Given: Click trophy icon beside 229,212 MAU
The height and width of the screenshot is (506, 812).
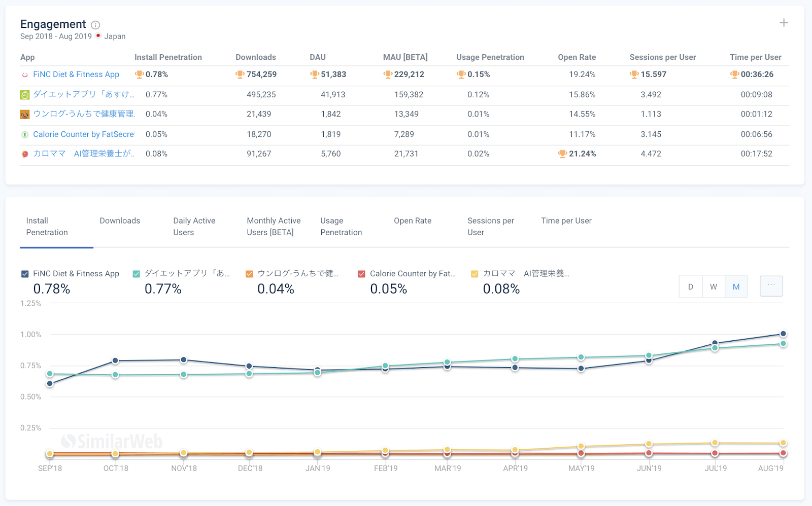Looking at the screenshot, I should tap(388, 75).
